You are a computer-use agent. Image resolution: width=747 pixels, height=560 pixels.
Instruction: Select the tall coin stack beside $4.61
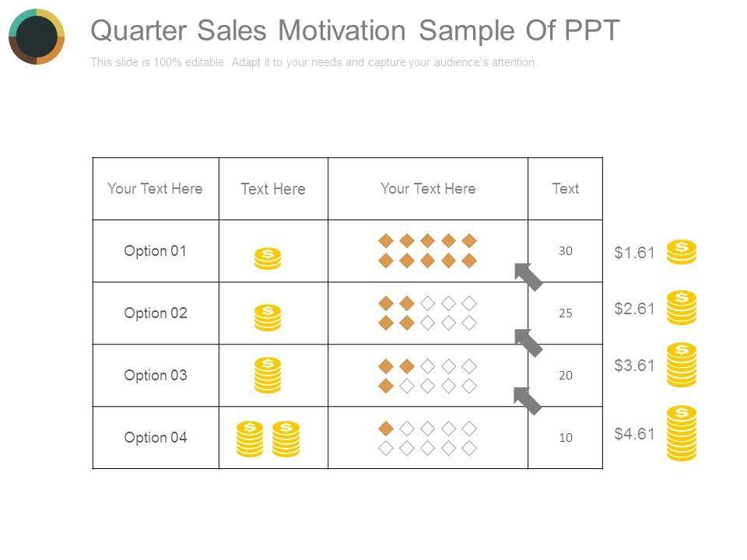[682, 433]
